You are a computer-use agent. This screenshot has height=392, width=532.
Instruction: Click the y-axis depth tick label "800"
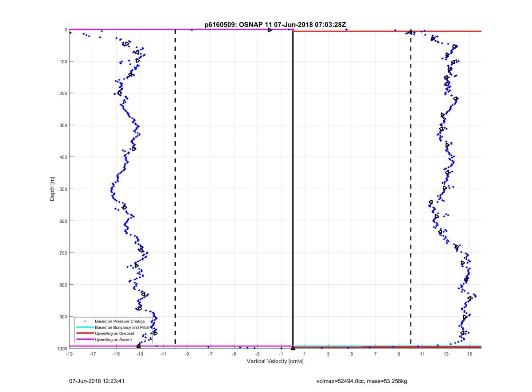63,285
